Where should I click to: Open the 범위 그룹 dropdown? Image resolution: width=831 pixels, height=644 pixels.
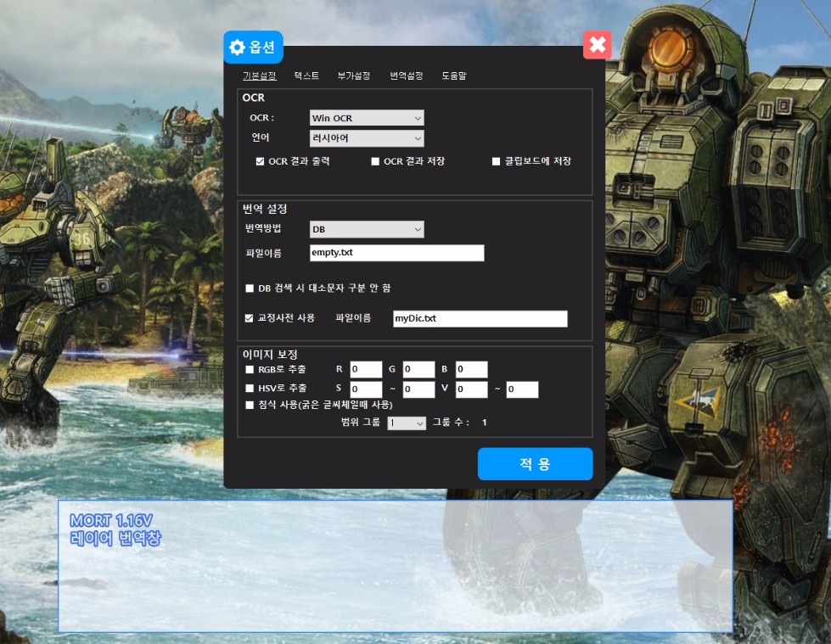(407, 423)
